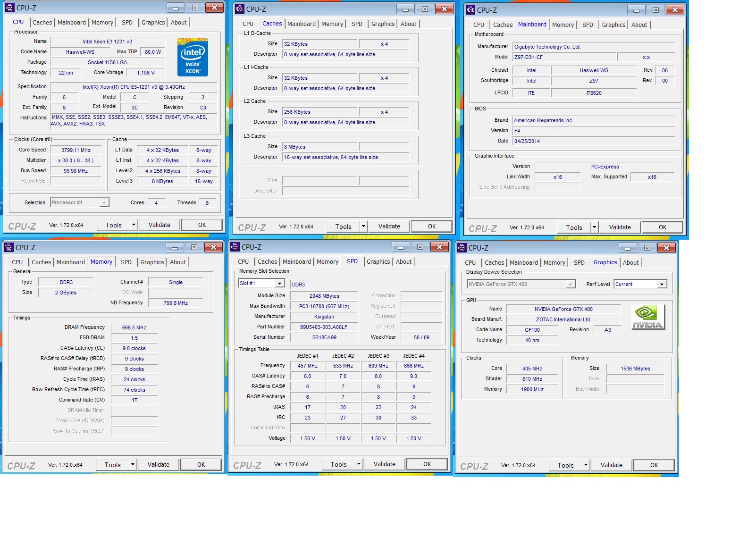This screenshot has height=545, width=756.
Task: Click the CPU-Z title icon in the Caches window
Action: pyautogui.click(x=240, y=9)
